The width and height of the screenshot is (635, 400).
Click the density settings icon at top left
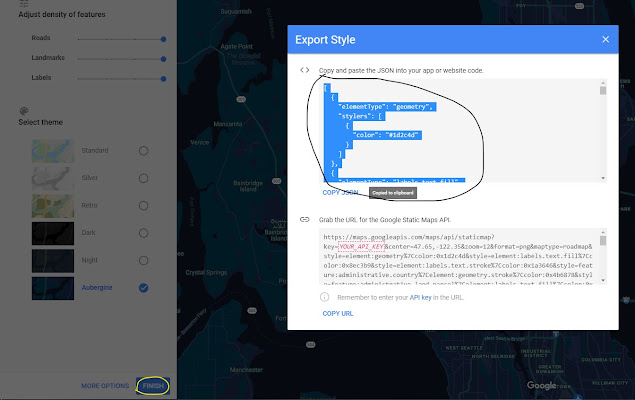pyautogui.click(x=22, y=3)
